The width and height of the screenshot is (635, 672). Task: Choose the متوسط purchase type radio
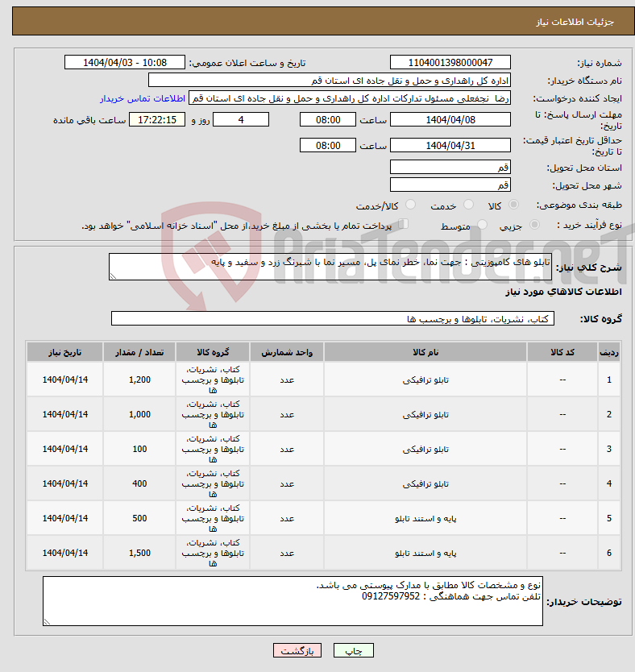pyautogui.click(x=483, y=225)
